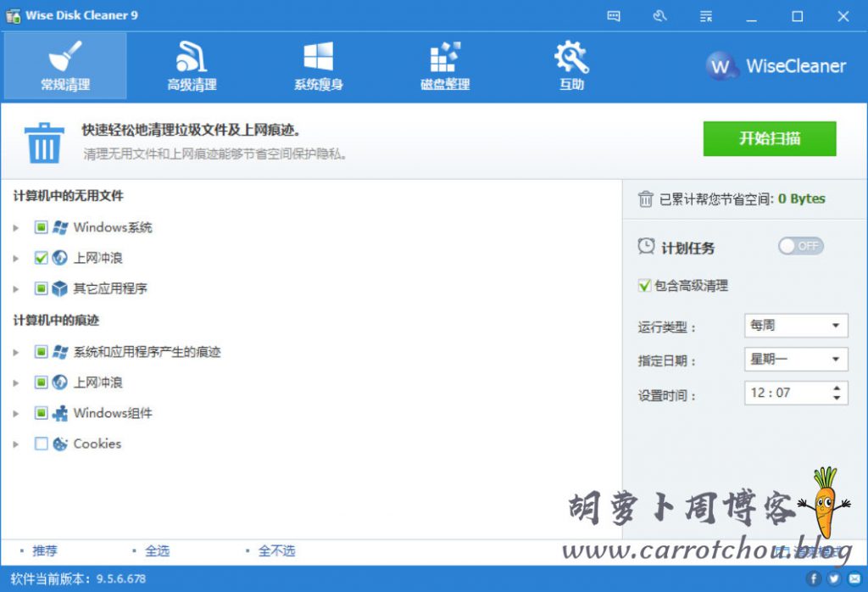The image size is (868, 592).
Task: Click the 全选 link
Action: tap(157, 551)
